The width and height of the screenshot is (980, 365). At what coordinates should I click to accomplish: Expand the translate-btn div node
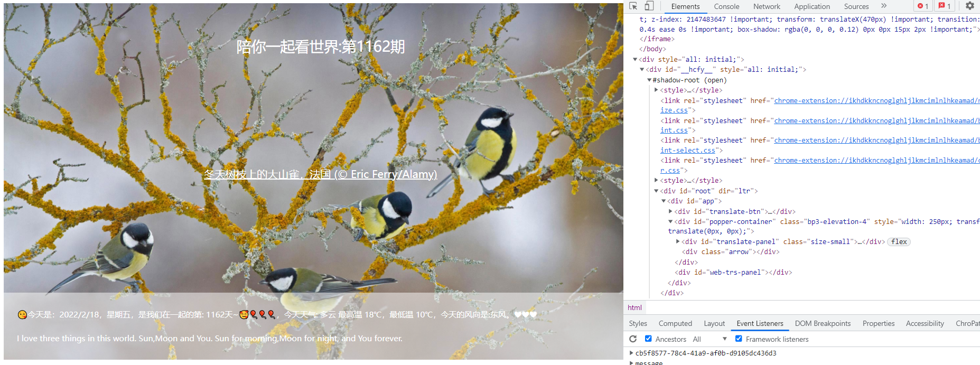(x=670, y=211)
